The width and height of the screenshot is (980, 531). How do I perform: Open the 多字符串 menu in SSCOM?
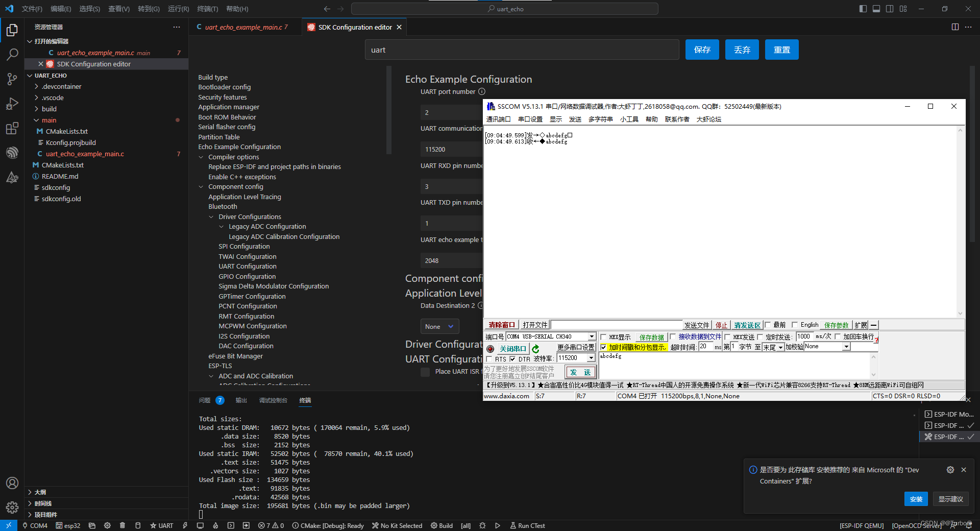click(x=601, y=119)
